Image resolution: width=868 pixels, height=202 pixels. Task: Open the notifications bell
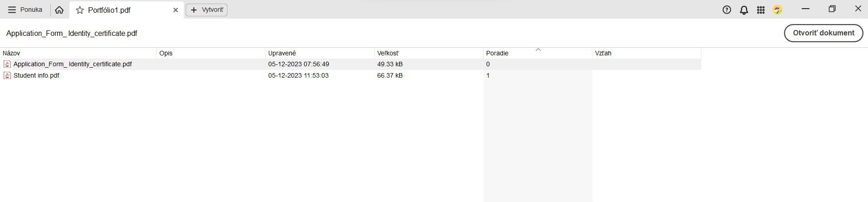click(744, 10)
